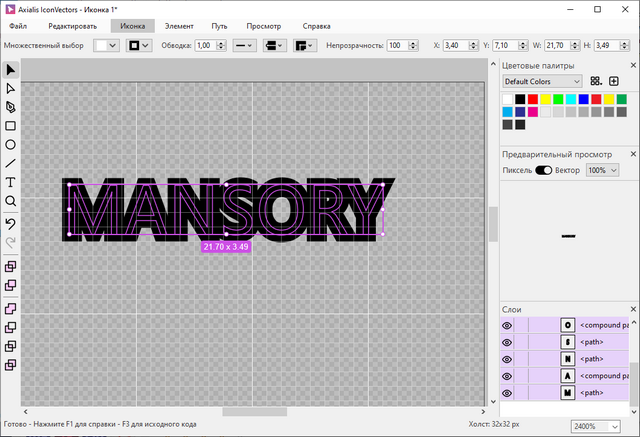Open the Редактировать menu
Image resolution: width=640 pixels, height=437 pixels.
tap(73, 26)
